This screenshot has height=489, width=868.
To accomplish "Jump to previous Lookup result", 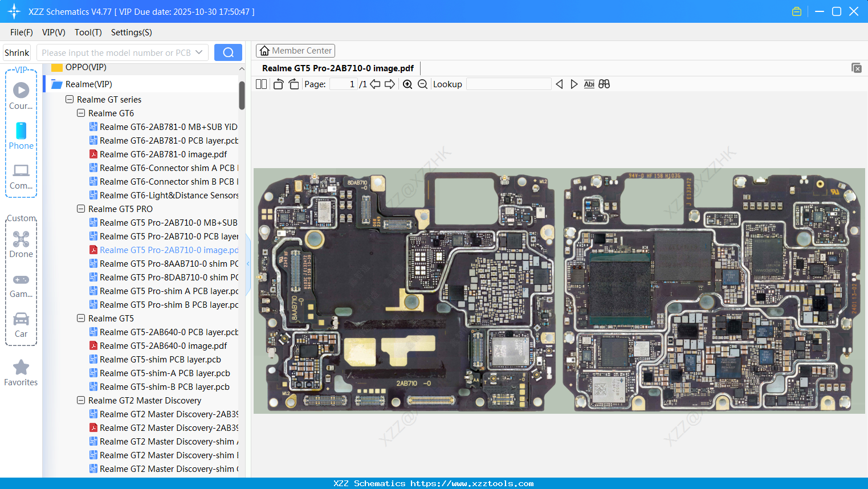I will click(x=559, y=84).
